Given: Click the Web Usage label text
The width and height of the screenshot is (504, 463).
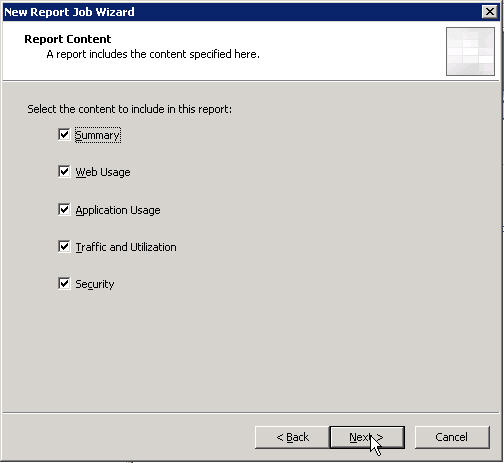Looking at the screenshot, I should click(x=103, y=172).
